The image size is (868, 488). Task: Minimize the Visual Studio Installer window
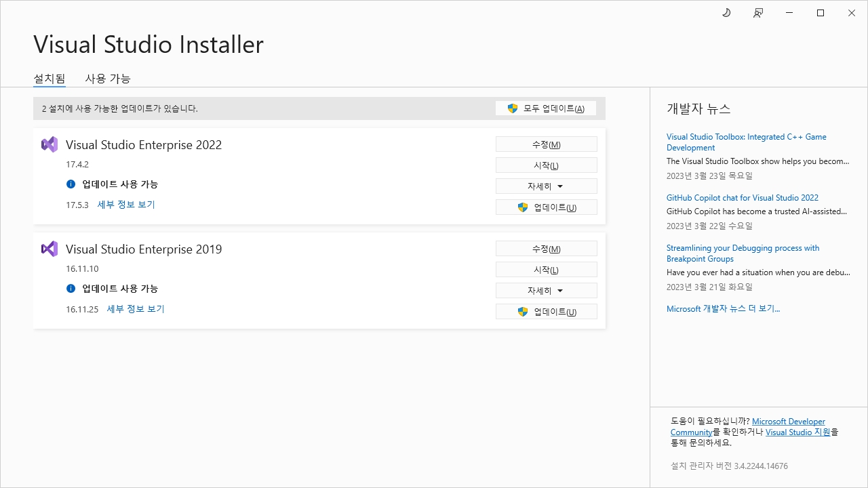(x=789, y=13)
